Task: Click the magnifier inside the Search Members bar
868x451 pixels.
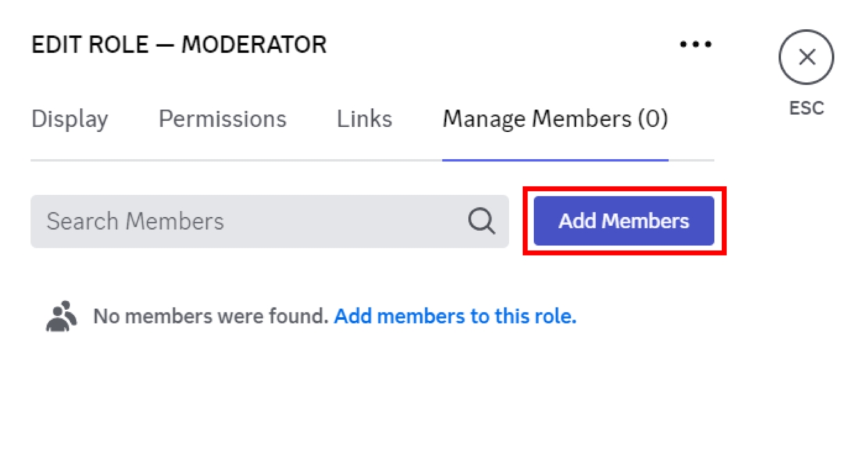Action: [481, 220]
